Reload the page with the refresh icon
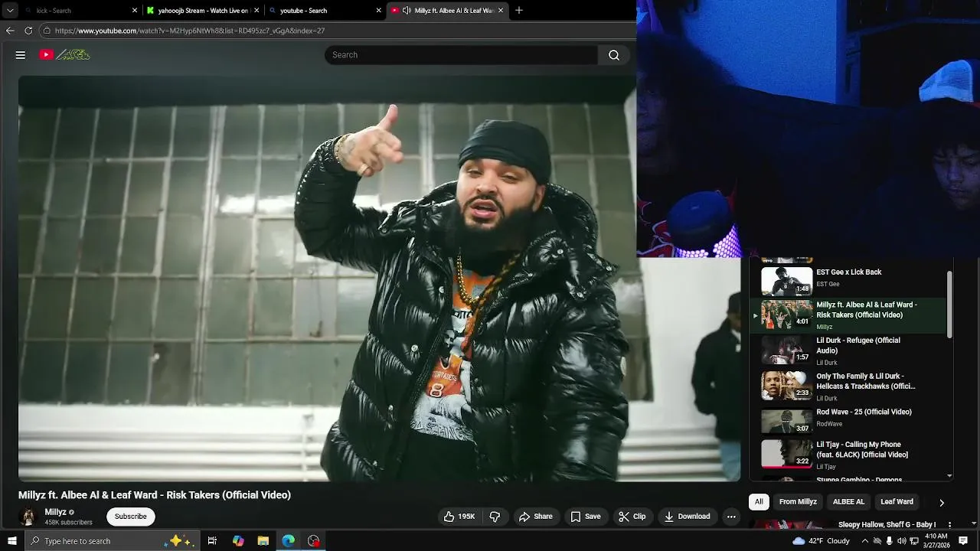Image resolution: width=980 pixels, height=551 pixels. (28, 31)
